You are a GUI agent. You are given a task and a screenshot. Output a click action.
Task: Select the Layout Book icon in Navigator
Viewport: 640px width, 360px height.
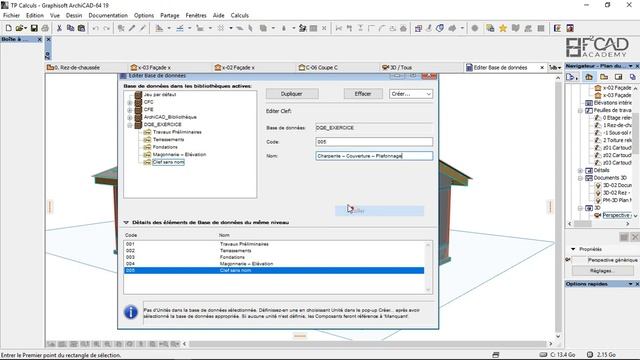[618, 77]
